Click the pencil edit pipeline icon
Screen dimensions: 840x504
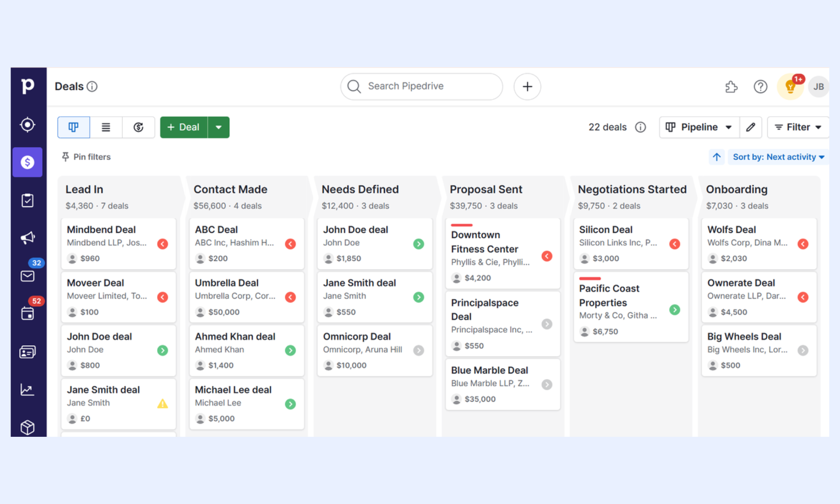pos(751,127)
